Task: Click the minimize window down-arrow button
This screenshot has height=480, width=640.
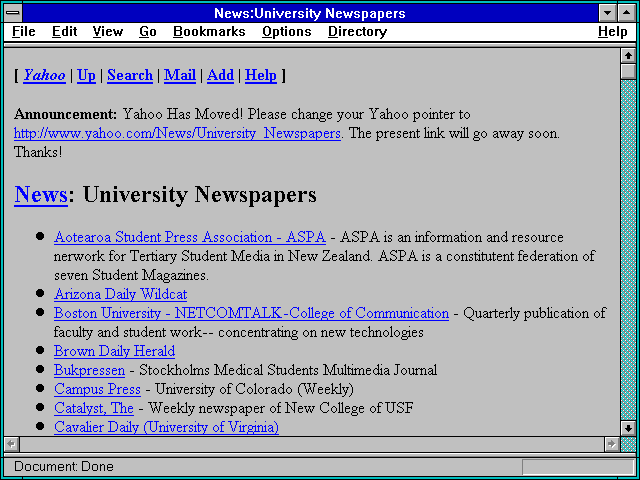Action: pyautogui.click(x=607, y=13)
